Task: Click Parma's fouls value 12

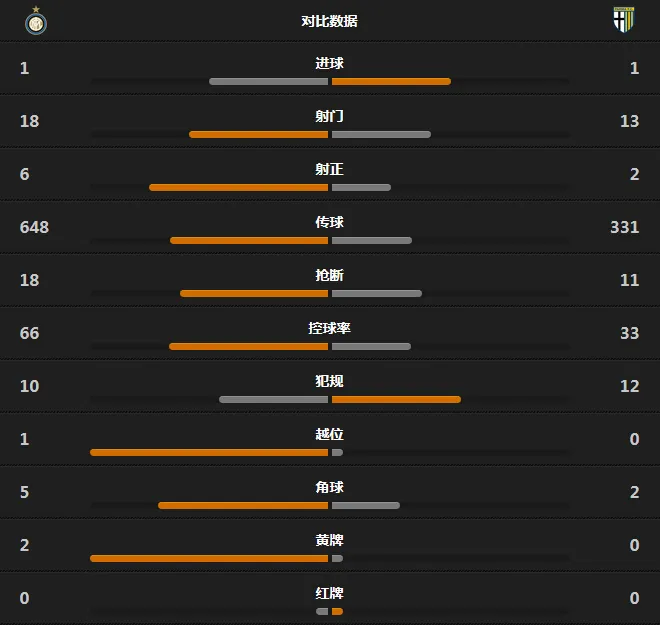Action: pyautogui.click(x=630, y=386)
